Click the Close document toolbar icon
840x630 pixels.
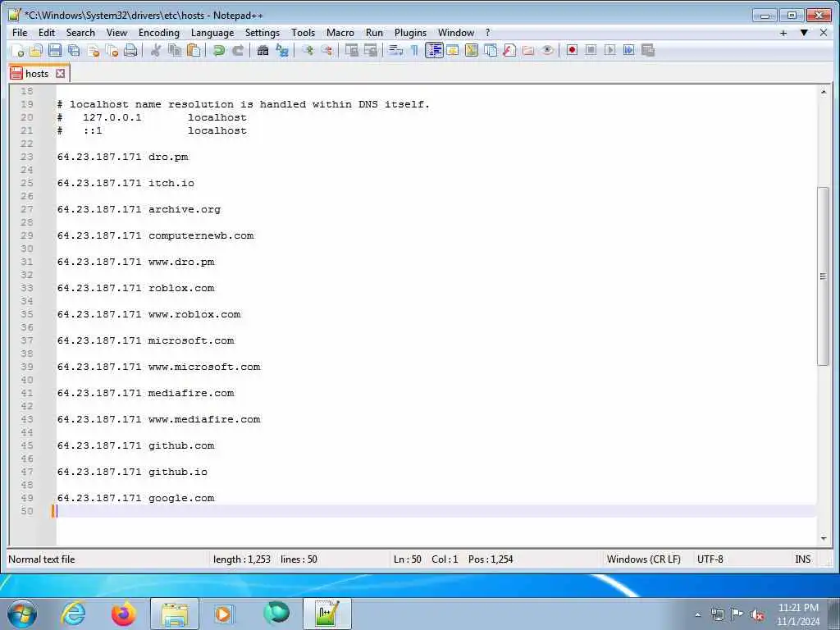point(94,50)
